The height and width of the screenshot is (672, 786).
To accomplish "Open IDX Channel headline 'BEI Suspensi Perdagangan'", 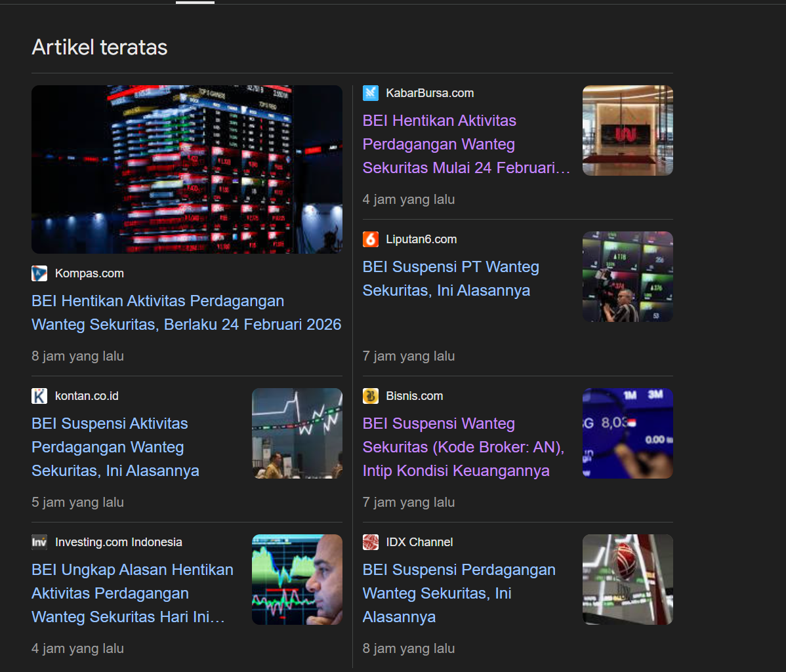I will (459, 593).
